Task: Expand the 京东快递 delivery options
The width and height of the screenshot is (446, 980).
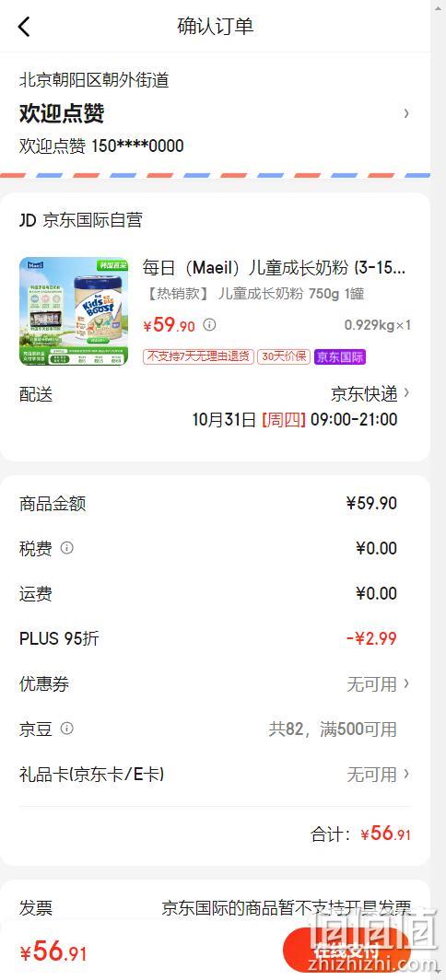Action: click(x=370, y=394)
